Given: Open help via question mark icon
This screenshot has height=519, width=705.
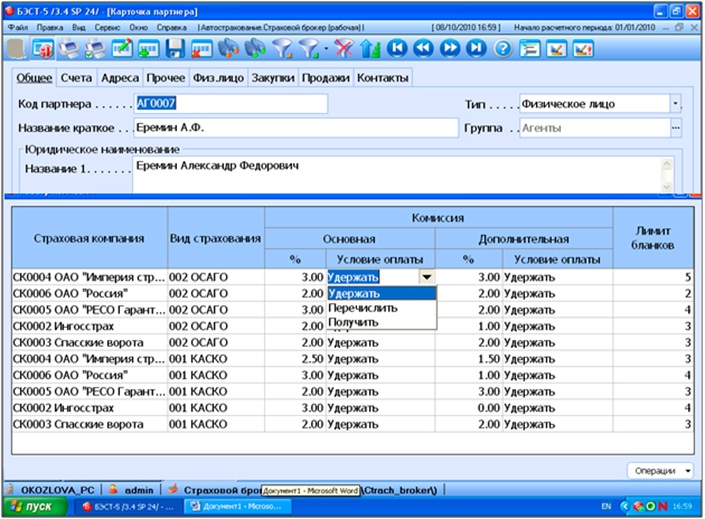Looking at the screenshot, I should tap(503, 49).
